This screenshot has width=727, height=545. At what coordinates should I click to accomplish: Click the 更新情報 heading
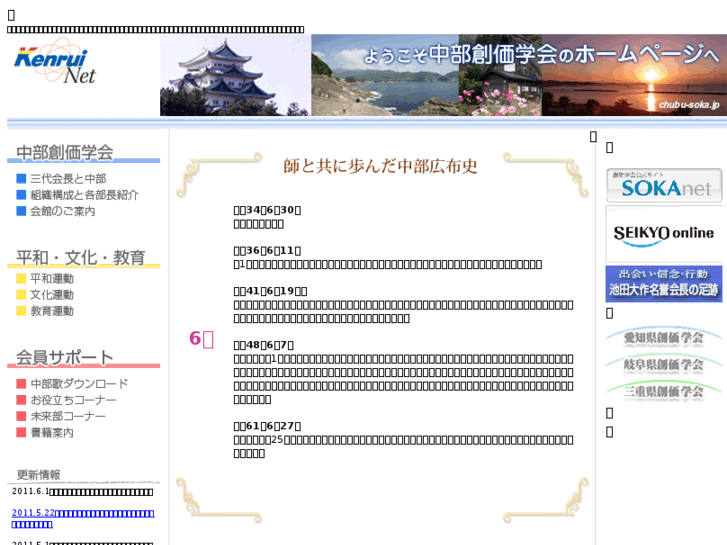(38, 474)
